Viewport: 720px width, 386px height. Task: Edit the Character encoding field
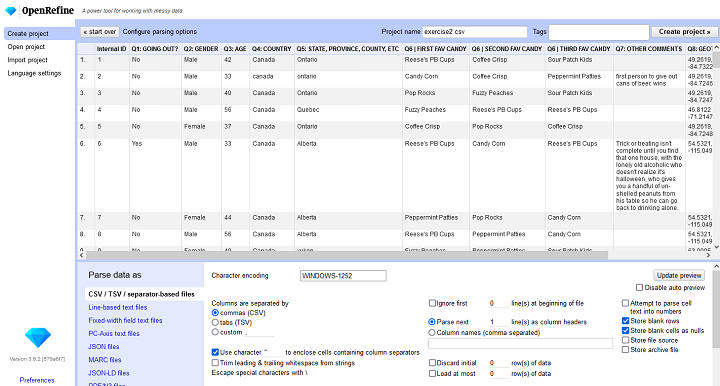[x=343, y=276]
